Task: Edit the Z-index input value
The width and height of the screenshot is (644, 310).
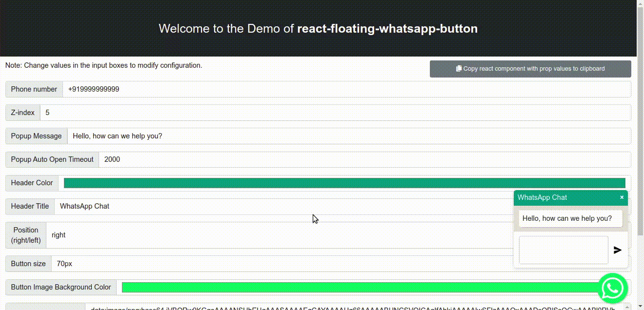Action: [335, 113]
